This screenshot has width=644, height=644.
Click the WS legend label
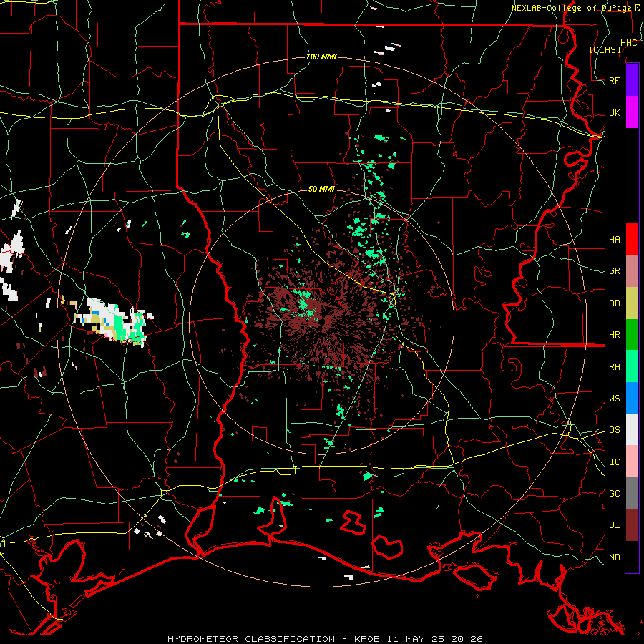point(614,399)
